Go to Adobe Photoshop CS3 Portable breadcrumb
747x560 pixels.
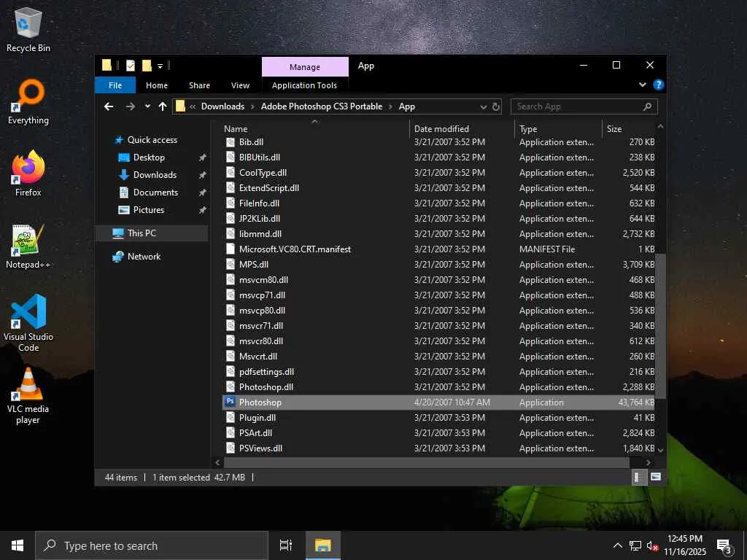[x=322, y=106]
